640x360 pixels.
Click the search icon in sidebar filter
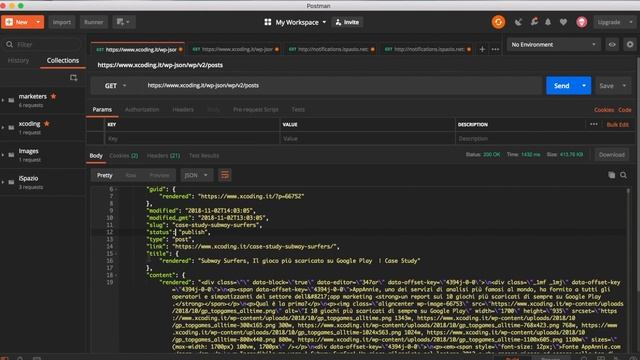pyautogui.click(x=9, y=44)
